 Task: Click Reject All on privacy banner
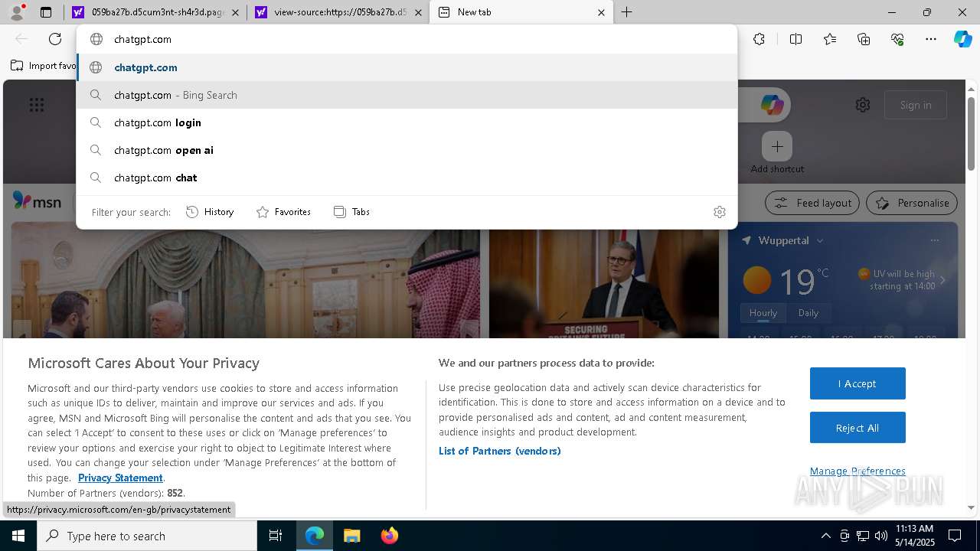(857, 428)
